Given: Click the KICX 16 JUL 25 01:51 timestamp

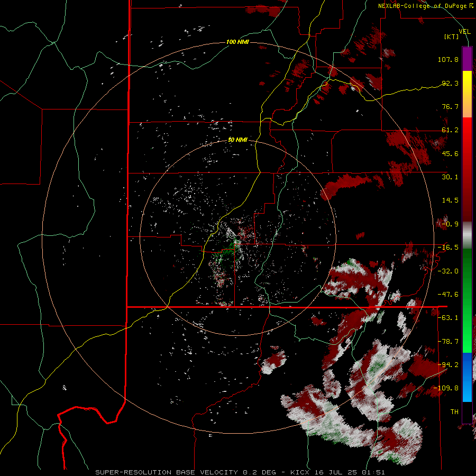Looking at the screenshot, I should click(x=337, y=472).
